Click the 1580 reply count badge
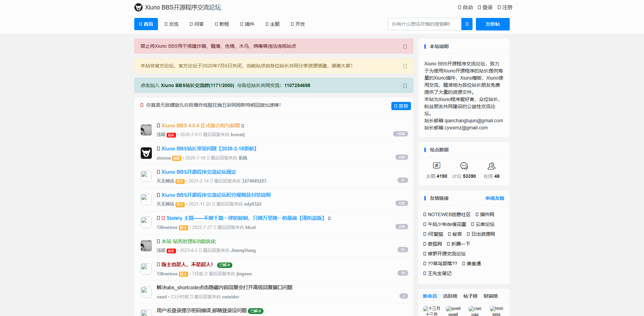Viewport: 644px width, 316px height. coord(400,134)
